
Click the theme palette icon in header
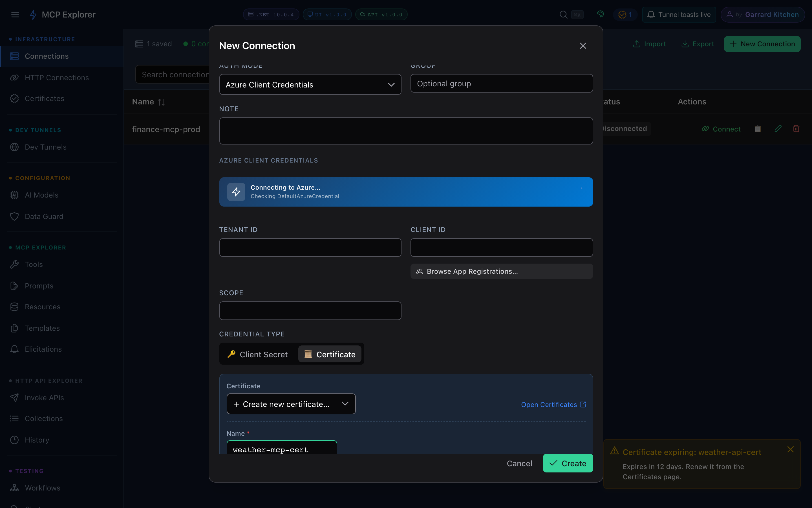600,14
